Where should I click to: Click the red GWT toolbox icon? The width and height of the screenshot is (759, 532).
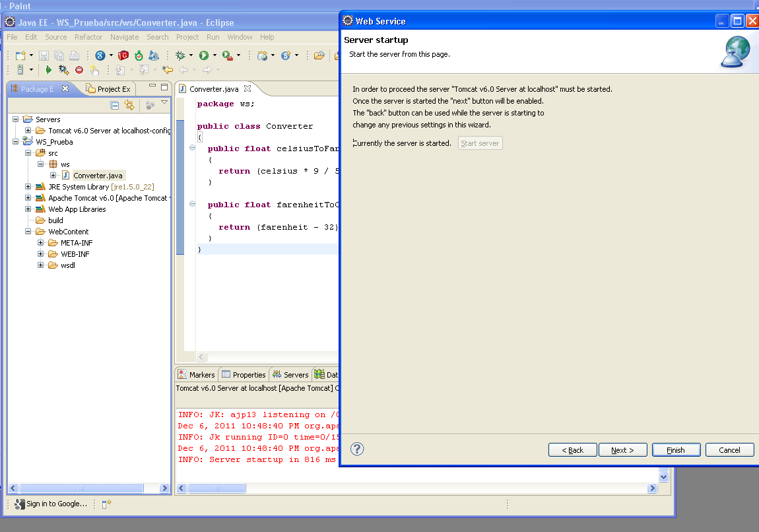pos(123,55)
